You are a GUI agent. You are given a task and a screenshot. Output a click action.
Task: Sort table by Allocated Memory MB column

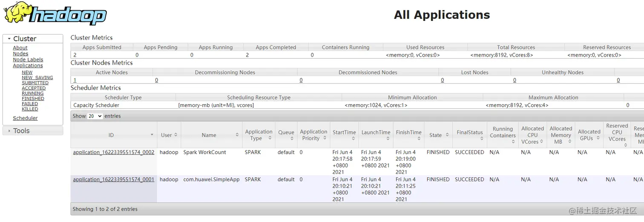pos(561,135)
